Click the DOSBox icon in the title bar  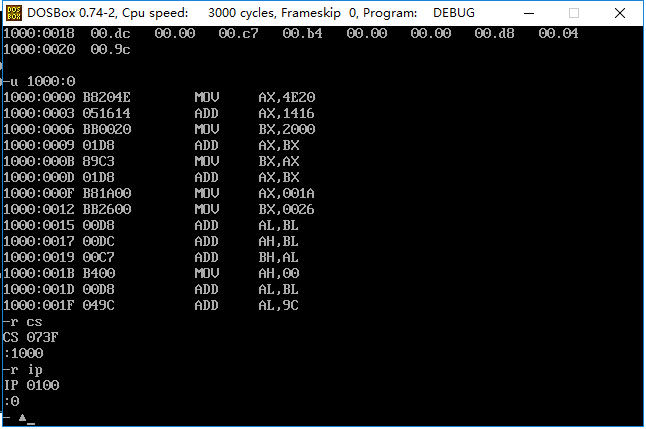(14, 13)
